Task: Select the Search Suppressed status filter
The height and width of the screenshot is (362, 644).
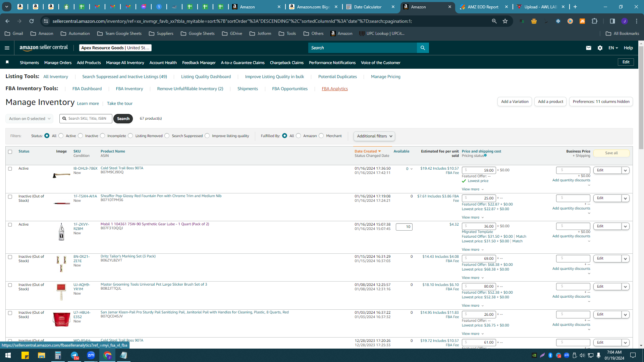Action: (167, 136)
